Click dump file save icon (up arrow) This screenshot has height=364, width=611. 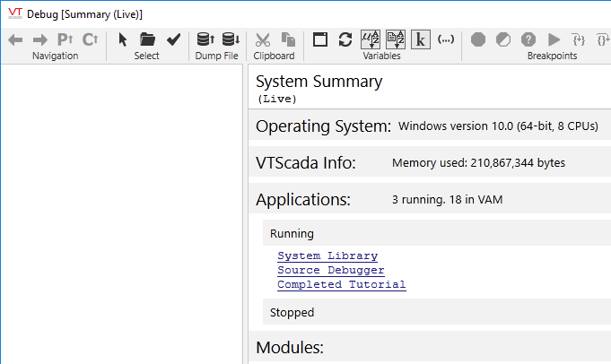[x=205, y=39]
